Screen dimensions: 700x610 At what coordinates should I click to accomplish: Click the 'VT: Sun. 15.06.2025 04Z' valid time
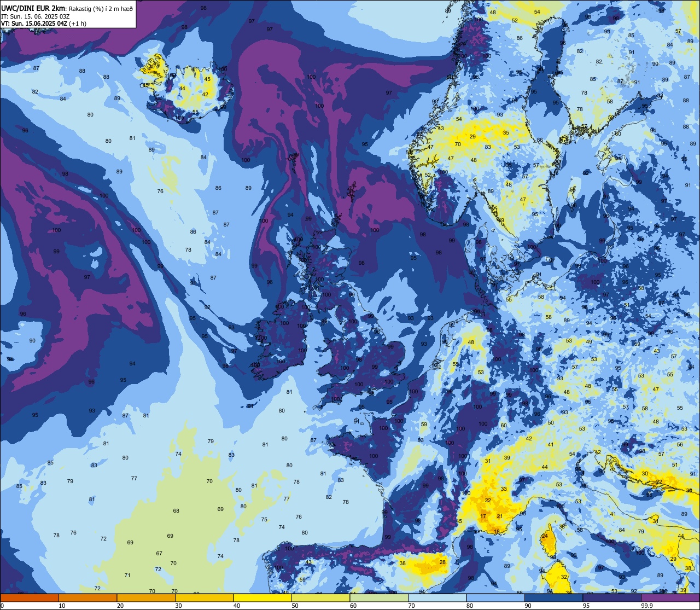tap(34, 24)
